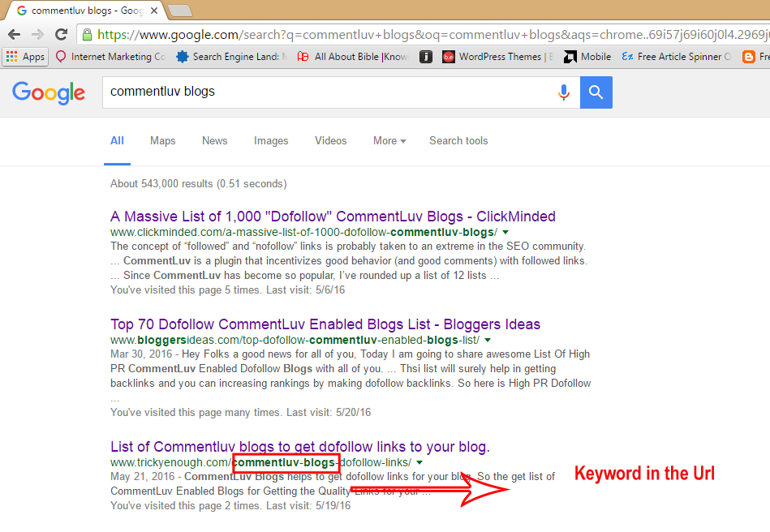The width and height of the screenshot is (770, 532).
Task: Click the green secure padlock icon
Action: tap(87, 35)
